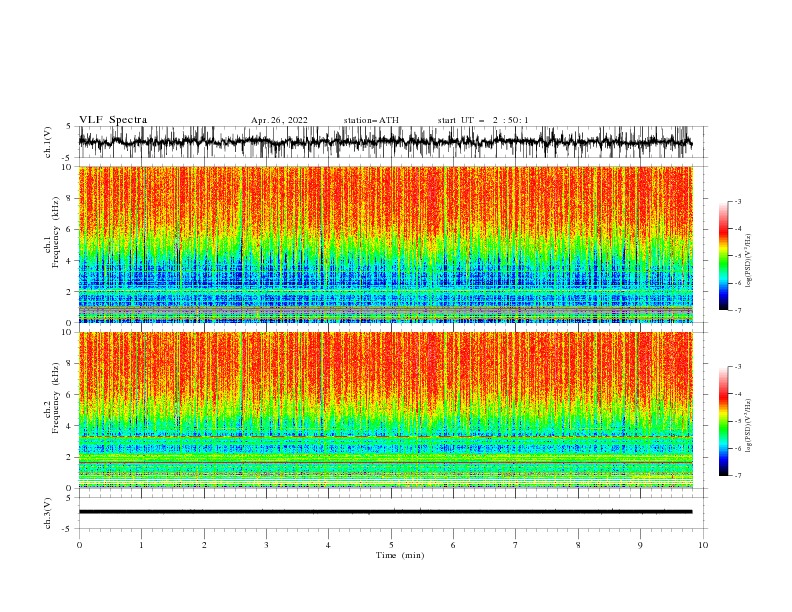This screenshot has height=612, width=792.
Task: Click inside the ch.2 spectrogram panel
Action: click(386, 410)
